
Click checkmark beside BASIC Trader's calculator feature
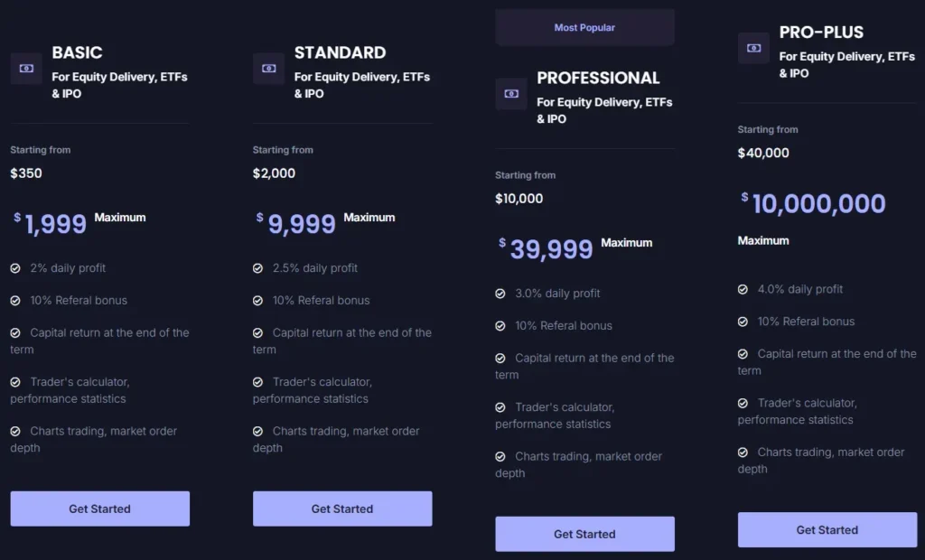(x=15, y=382)
